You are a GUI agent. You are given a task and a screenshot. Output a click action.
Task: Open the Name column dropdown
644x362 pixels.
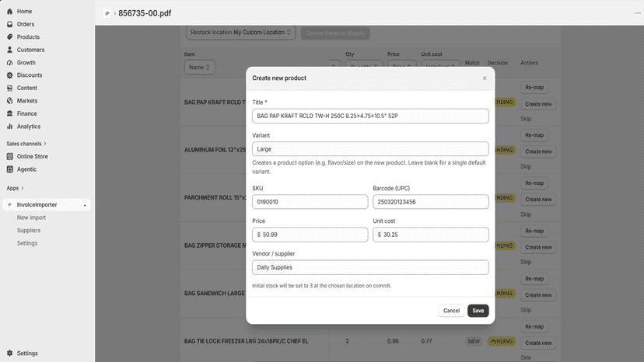[199, 68]
